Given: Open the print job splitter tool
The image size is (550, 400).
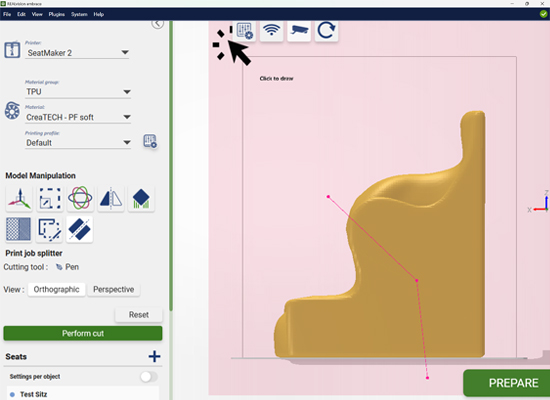Looking at the screenshot, I should click(80, 229).
